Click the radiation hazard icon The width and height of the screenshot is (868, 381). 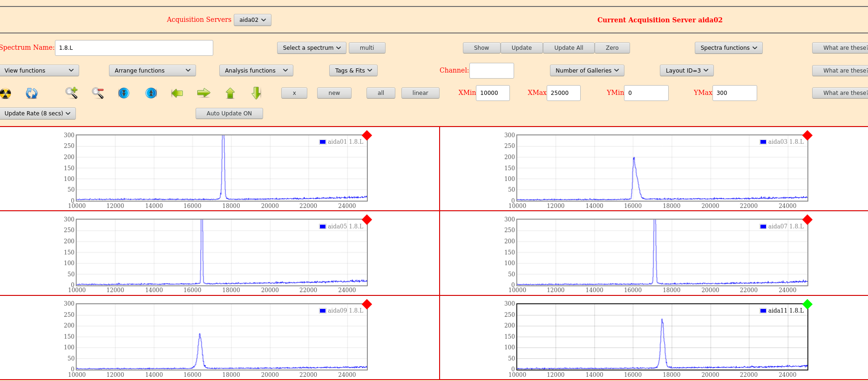[6, 94]
